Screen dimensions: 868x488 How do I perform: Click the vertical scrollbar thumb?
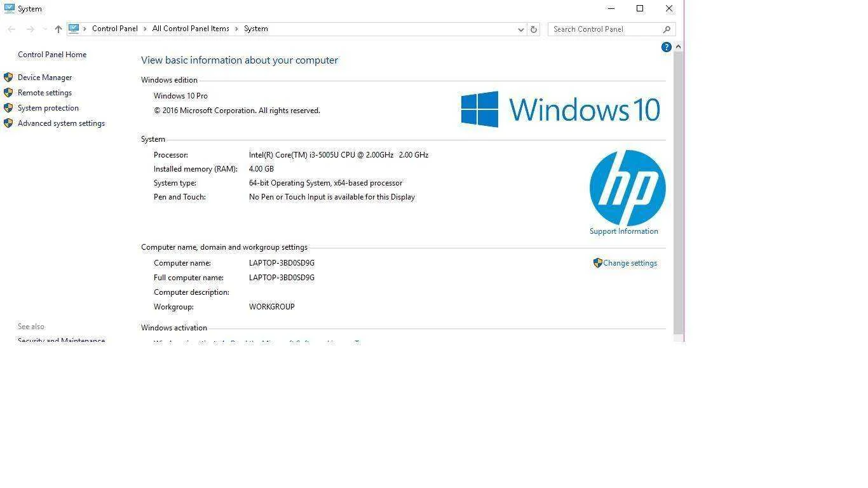pos(679,193)
